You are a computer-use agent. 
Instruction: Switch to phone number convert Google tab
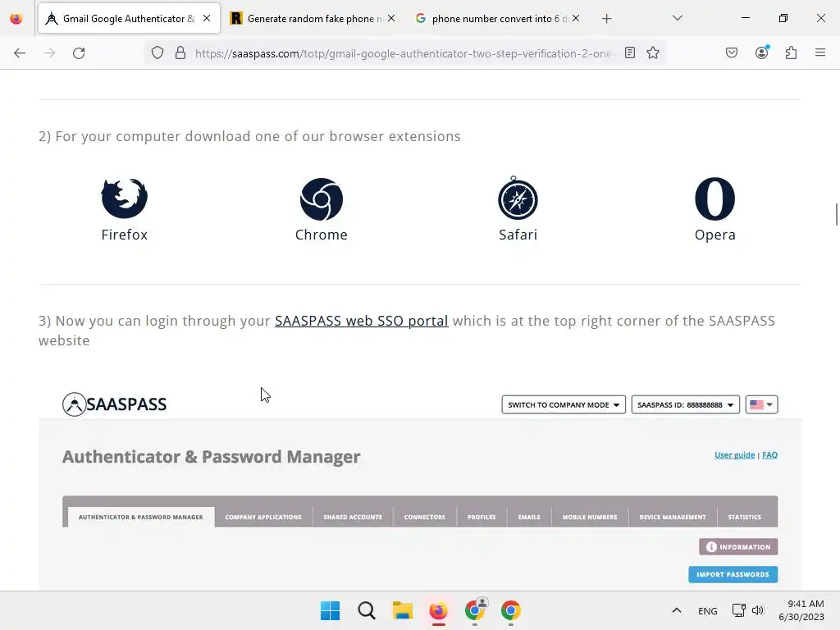(x=498, y=19)
